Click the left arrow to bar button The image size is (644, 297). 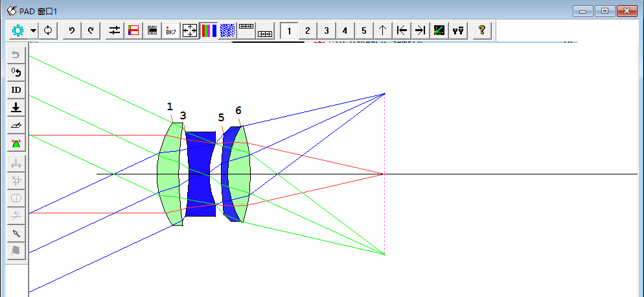click(x=402, y=30)
